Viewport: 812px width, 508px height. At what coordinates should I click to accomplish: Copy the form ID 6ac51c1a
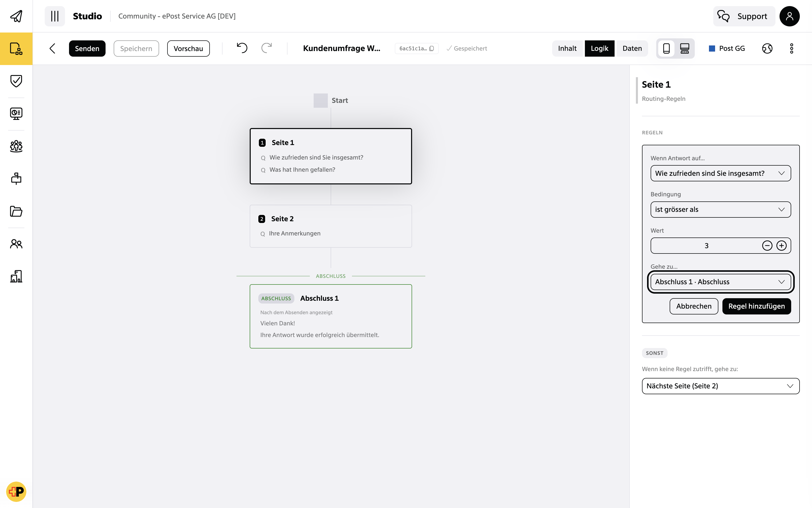coord(416,48)
